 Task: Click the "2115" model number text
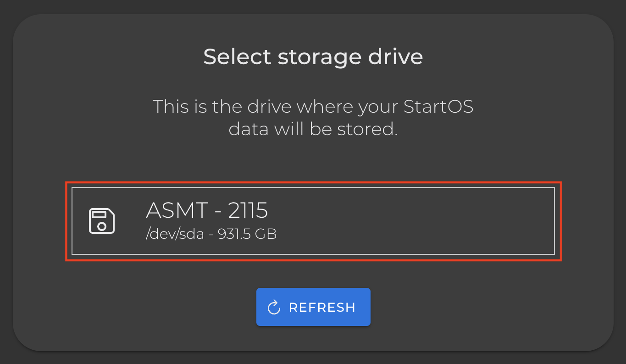point(248,210)
